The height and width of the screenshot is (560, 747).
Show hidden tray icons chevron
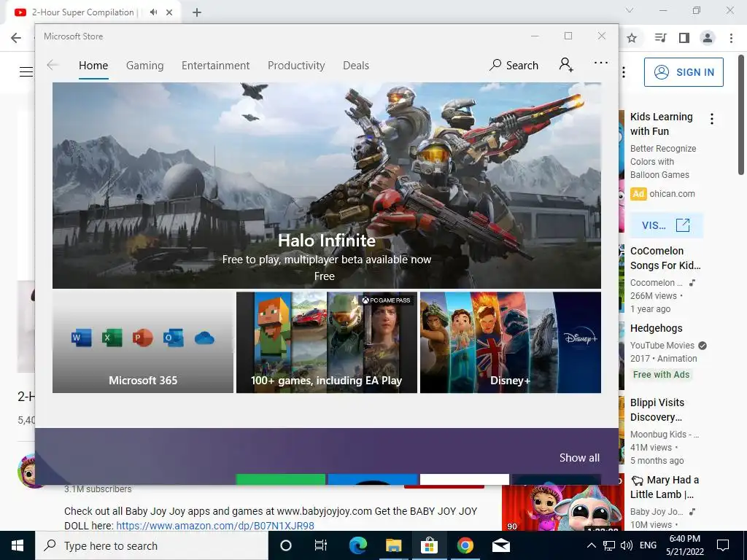point(591,545)
